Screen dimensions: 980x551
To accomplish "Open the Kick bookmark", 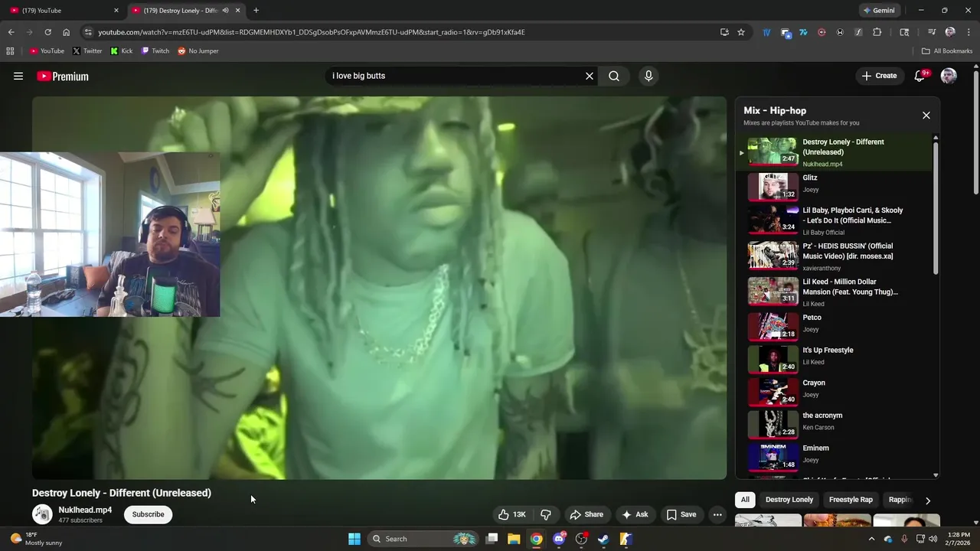I will click(122, 51).
